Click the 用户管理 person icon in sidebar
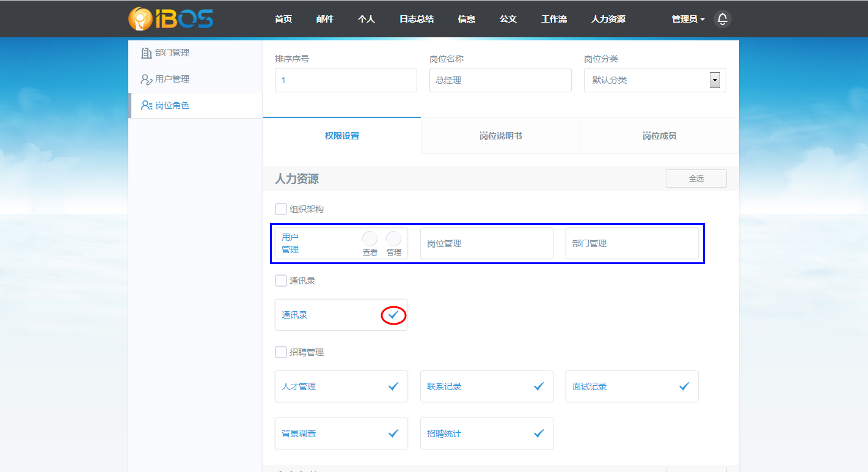This screenshot has height=472, width=868. click(147, 79)
